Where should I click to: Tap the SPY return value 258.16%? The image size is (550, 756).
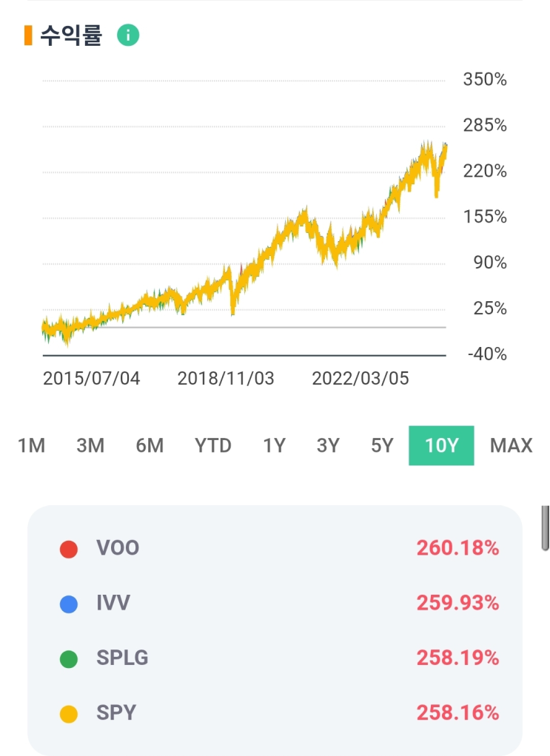[457, 713]
